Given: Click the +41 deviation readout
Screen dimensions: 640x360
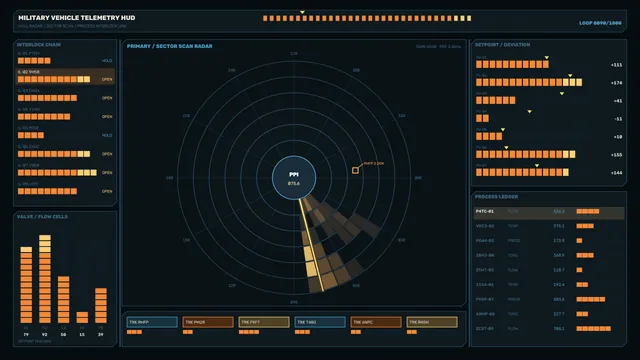Looking at the screenshot, I should [x=618, y=101].
